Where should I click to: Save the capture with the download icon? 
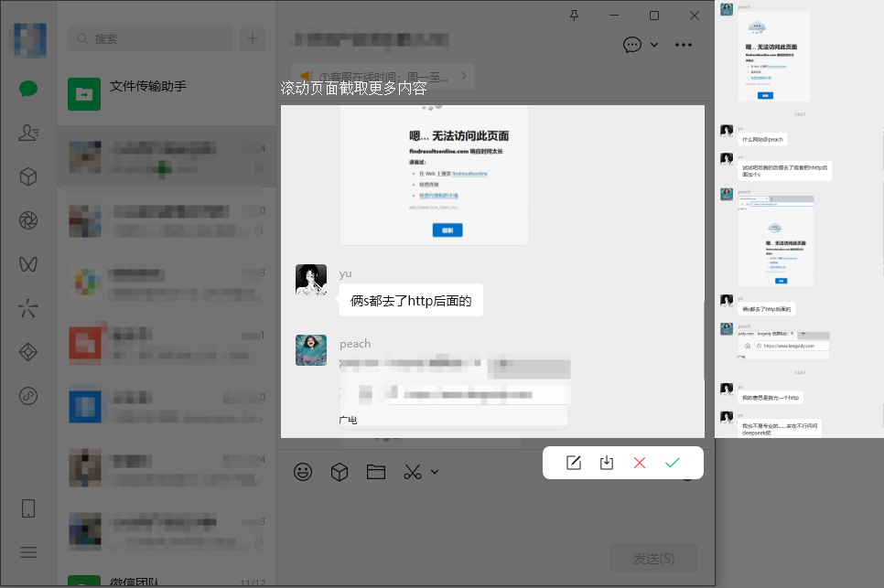(x=606, y=463)
